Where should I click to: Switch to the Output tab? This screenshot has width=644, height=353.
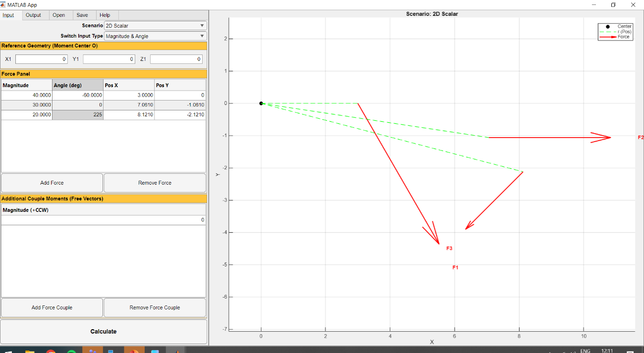(34, 15)
